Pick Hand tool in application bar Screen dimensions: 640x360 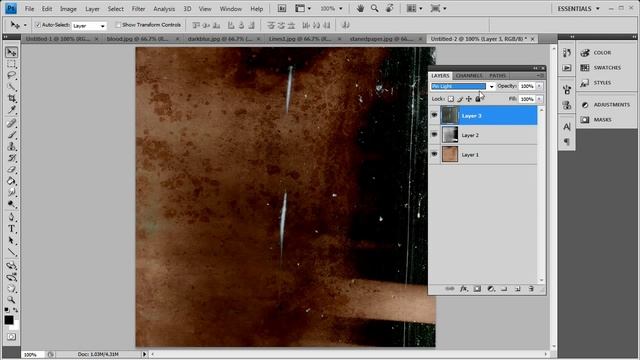coord(360,8)
